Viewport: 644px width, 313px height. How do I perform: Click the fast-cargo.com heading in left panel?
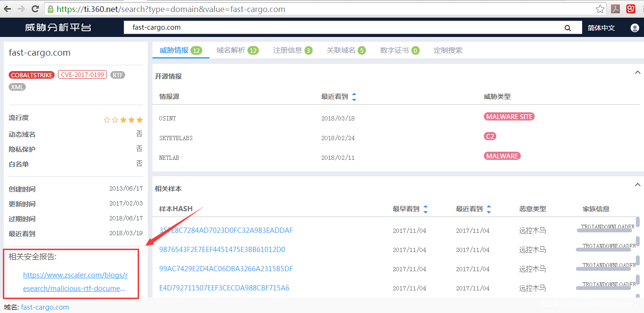40,53
